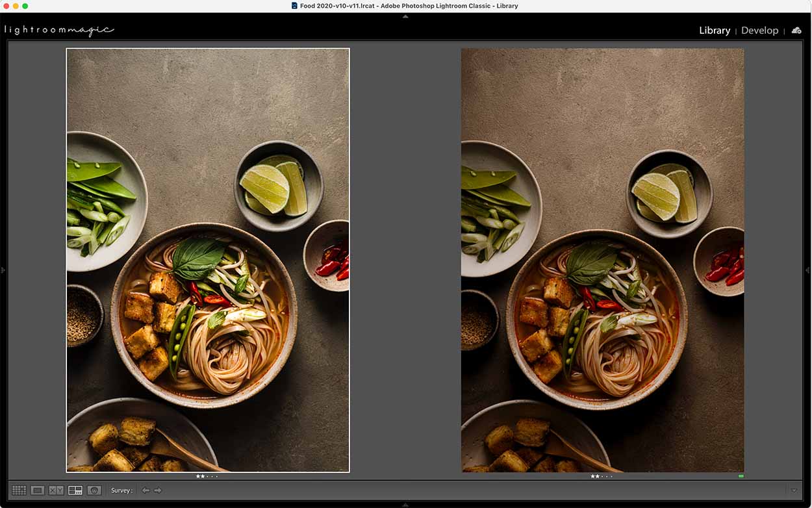Select the Survey view icon
Screen dimensions: 812x508
pos(75,490)
